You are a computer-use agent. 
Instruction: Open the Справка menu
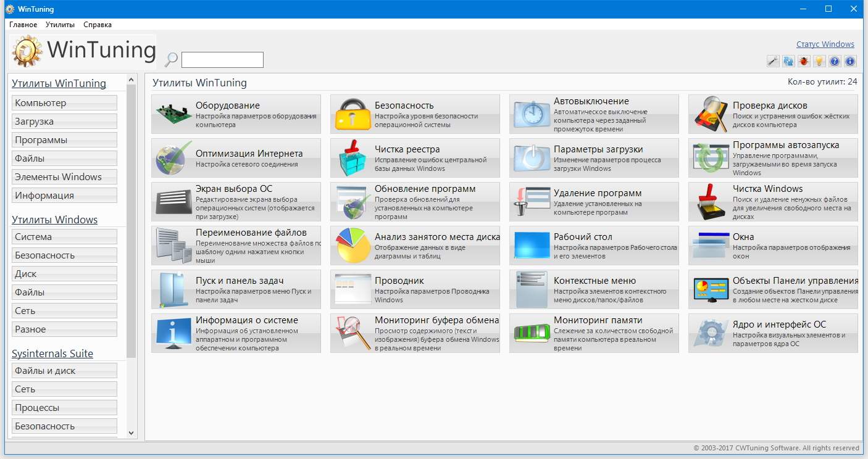coord(98,25)
